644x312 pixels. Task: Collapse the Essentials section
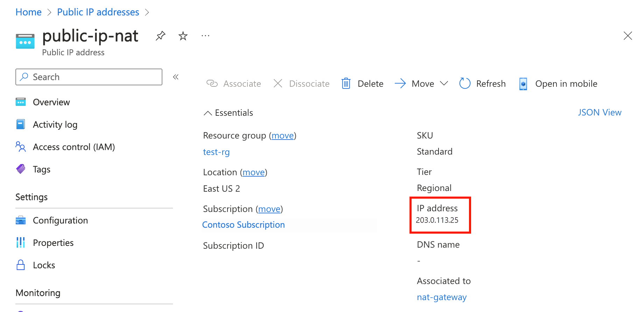click(x=208, y=113)
